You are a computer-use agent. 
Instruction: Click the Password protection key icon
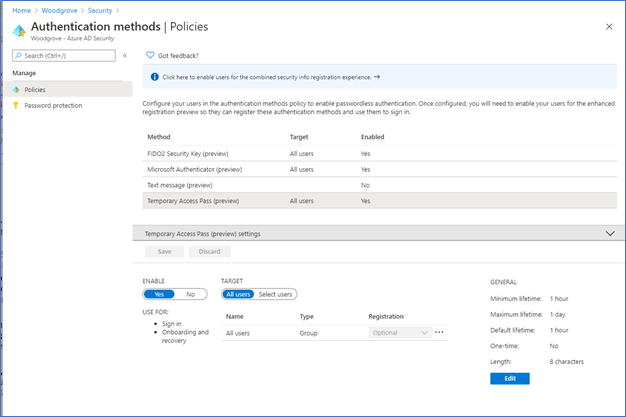tap(16, 105)
